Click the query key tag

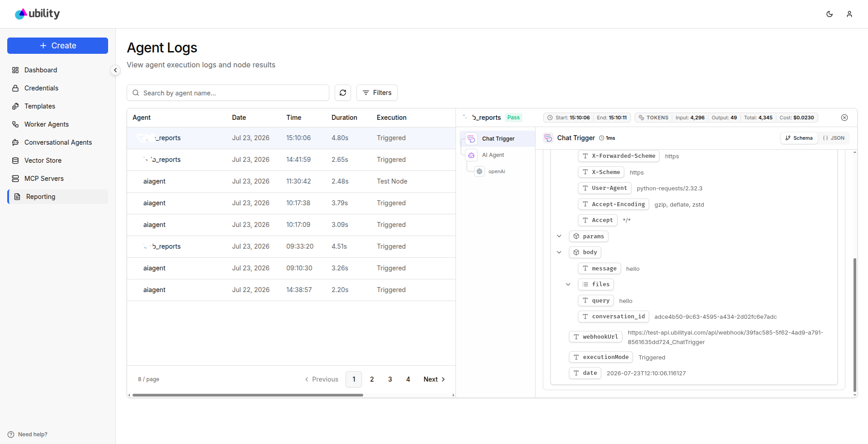pos(596,301)
